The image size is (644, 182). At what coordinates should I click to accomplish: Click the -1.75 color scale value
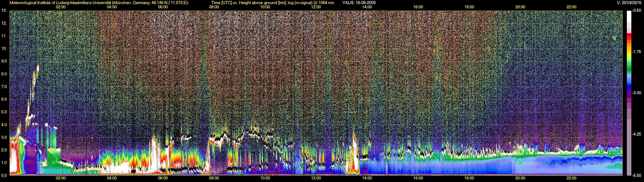coord(636,52)
